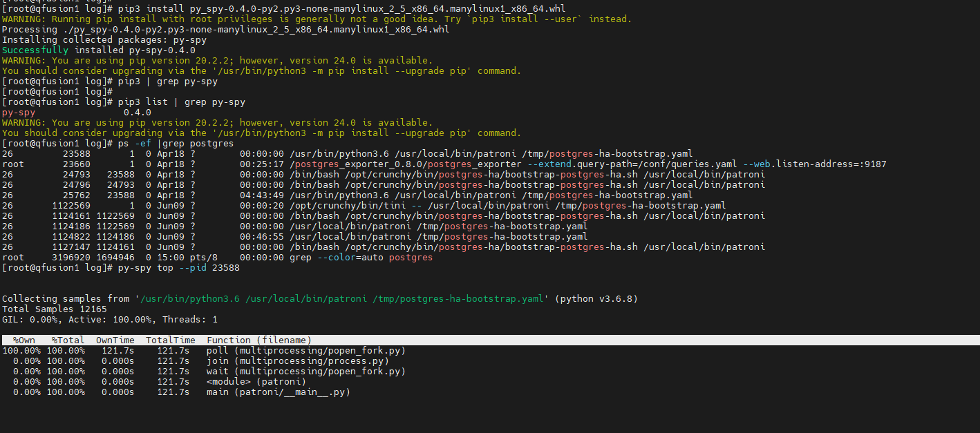Select the main (patroni/__main__.py) row

click(278, 392)
